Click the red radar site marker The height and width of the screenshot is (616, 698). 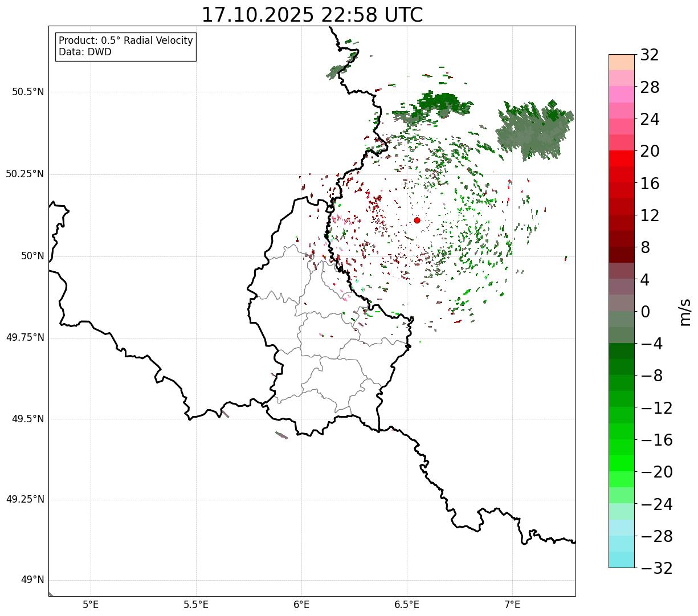[x=417, y=220]
